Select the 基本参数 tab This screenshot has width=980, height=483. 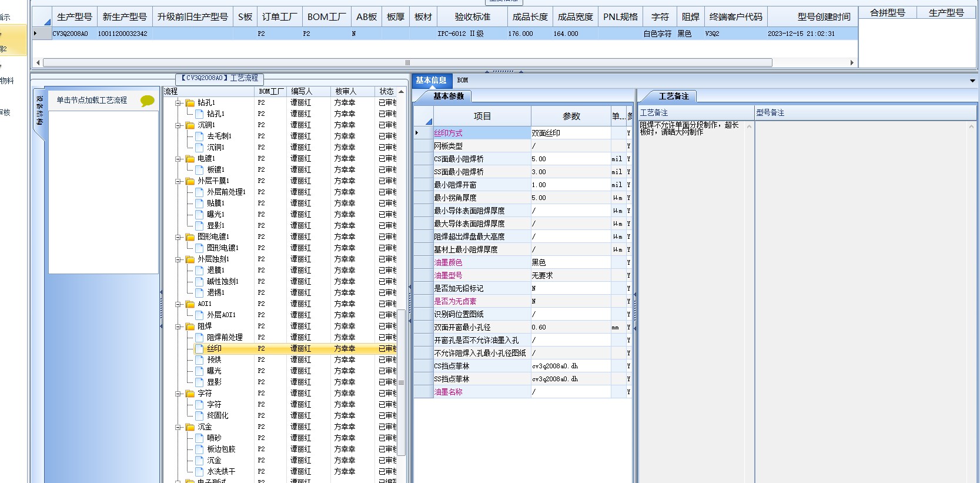(448, 96)
